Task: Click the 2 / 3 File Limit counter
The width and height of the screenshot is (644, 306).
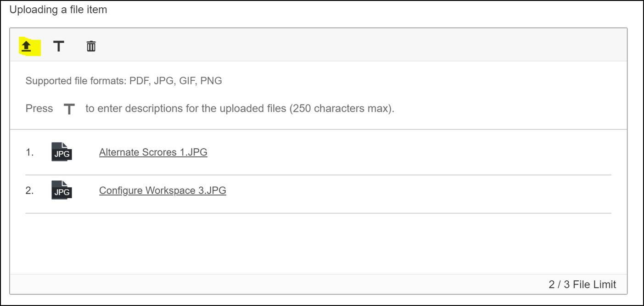Action: tap(582, 284)
